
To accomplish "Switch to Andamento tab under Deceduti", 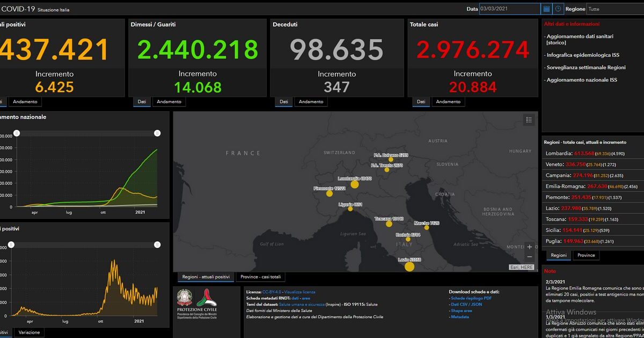I will pyautogui.click(x=311, y=102).
